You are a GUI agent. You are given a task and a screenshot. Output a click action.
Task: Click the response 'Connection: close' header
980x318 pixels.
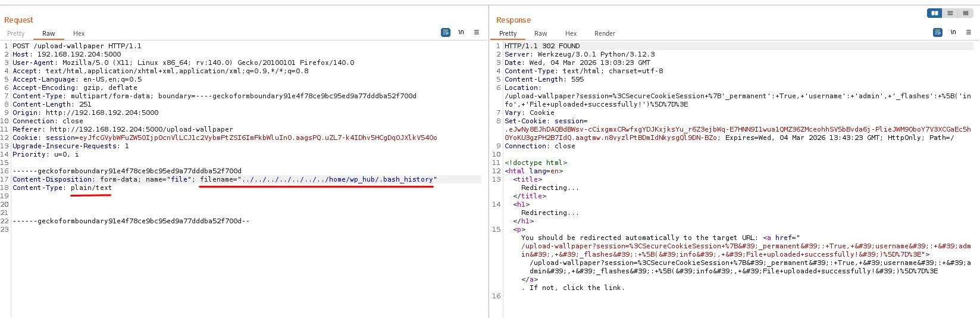click(x=540, y=146)
